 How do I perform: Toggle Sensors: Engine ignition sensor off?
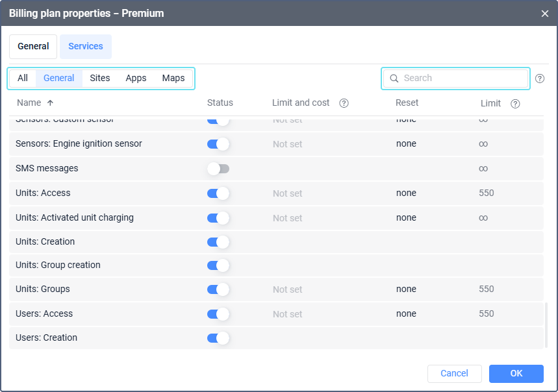(218, 144)
